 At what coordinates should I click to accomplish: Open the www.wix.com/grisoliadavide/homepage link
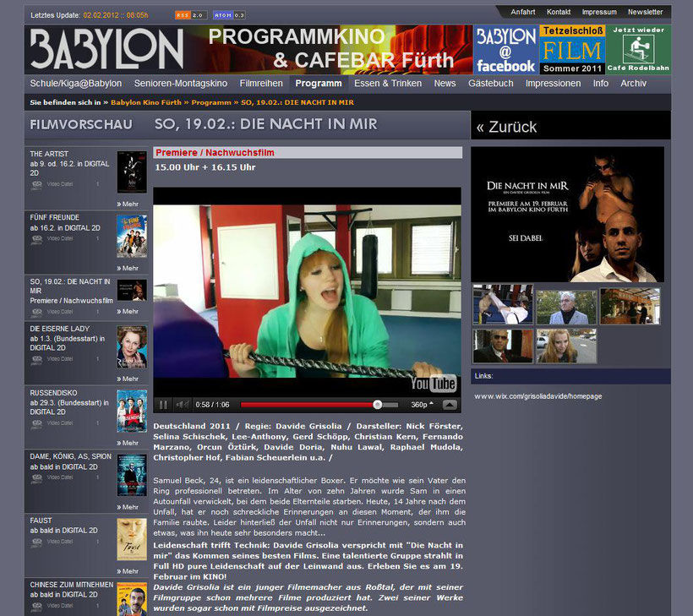[x=538, y=396]
